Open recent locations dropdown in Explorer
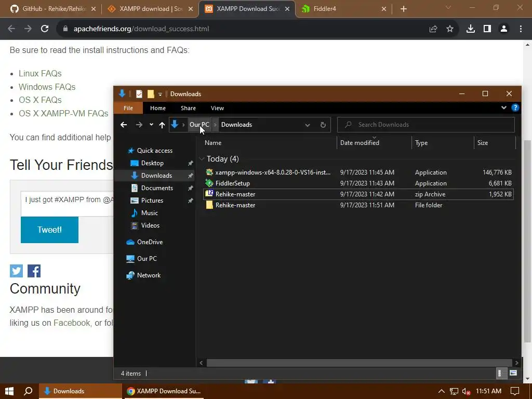Viewport: 532px width, 399px height. [151, 125]
